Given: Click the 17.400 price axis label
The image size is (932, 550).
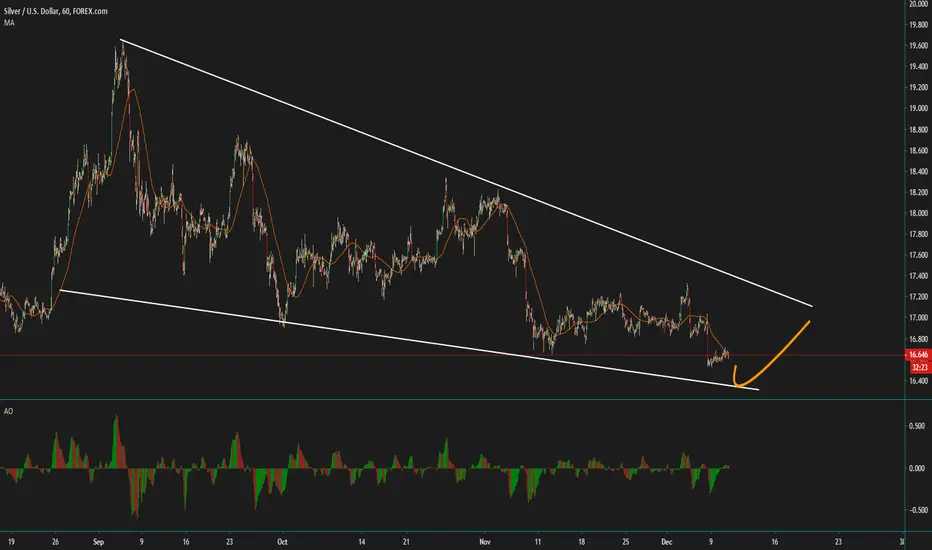Looking at the screenshot, I should pos(918,276).
